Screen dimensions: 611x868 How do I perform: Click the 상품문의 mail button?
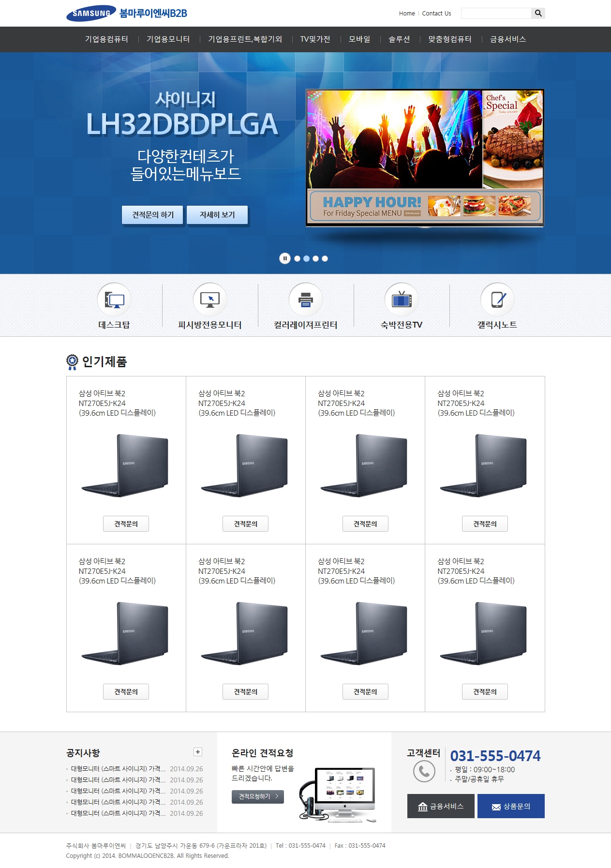click(x=511, y=806)
